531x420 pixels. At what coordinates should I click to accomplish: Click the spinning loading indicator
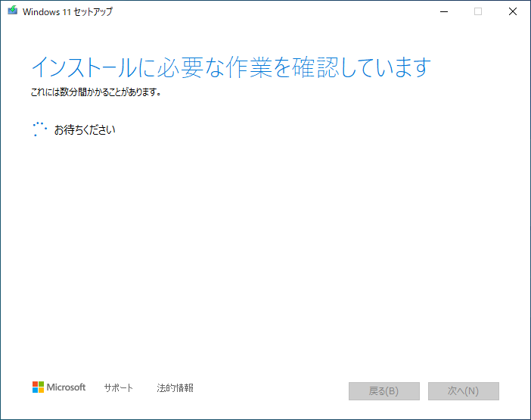click(39, 129)
